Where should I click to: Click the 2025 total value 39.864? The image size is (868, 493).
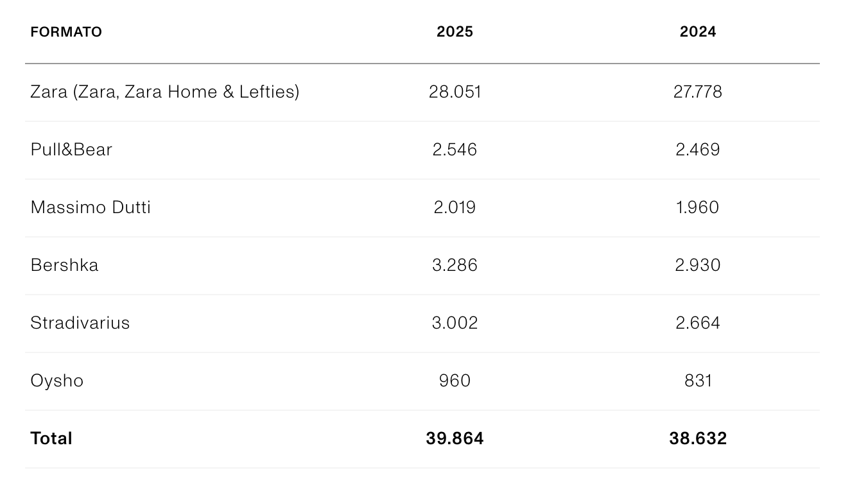point(455,438)
